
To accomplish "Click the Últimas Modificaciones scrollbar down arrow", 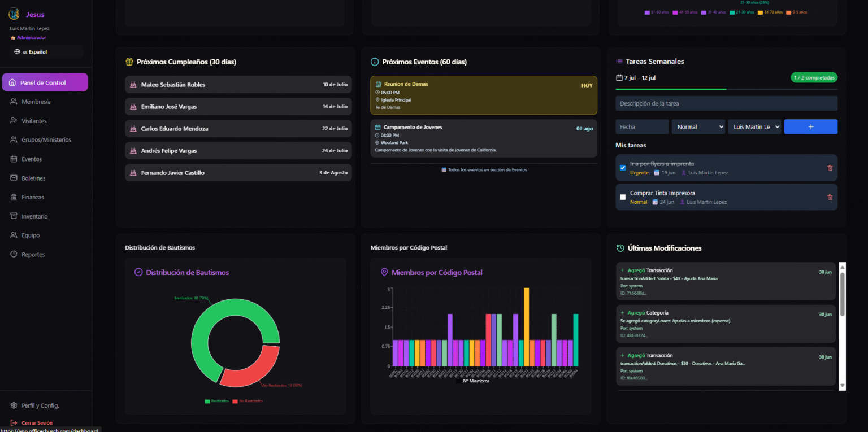I will tap(842, 385).
